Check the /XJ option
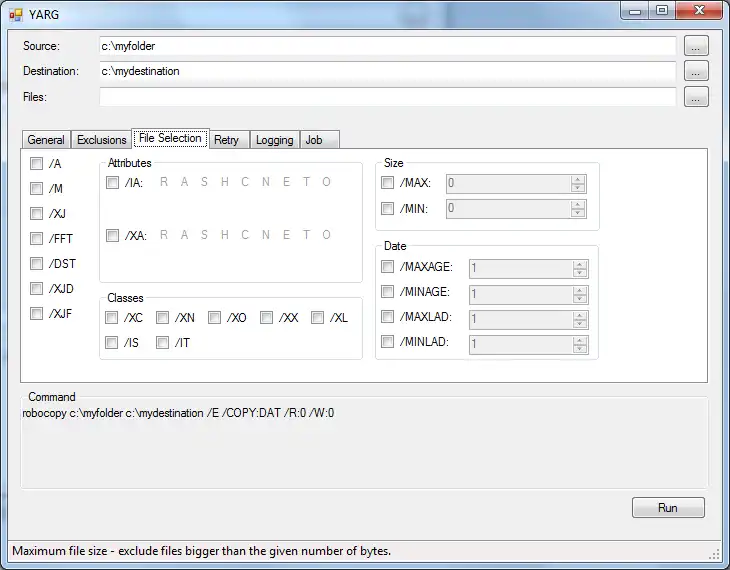The image size is (730, 570). point(36,213)
